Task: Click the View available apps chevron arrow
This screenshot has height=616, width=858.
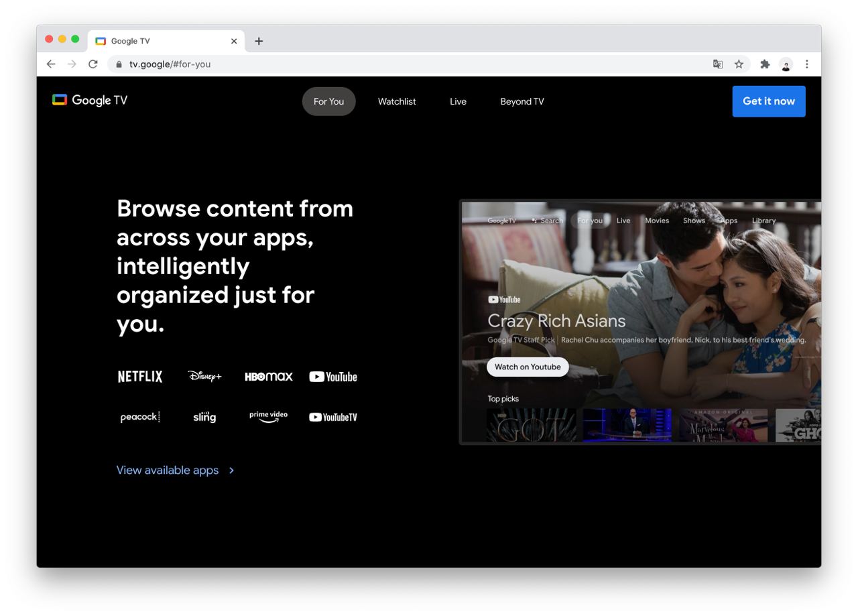Action: tap(231, 471)
